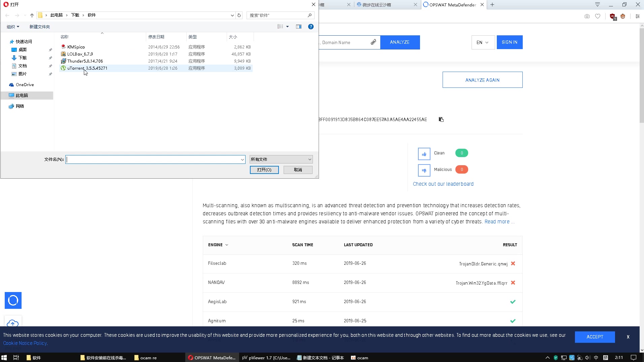Click the back arrow in the file dialog
Screen dimensions: 644x362
[7, 15]
